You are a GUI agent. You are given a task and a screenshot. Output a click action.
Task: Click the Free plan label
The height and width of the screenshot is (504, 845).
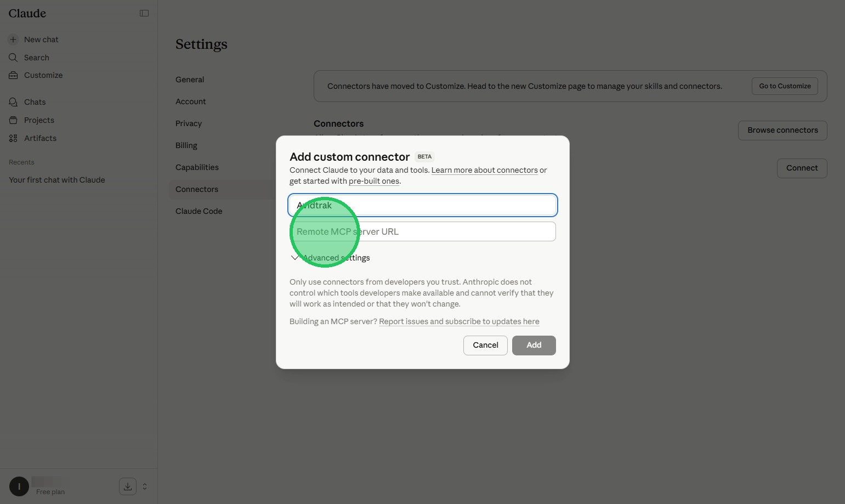[x=50, y=492]
